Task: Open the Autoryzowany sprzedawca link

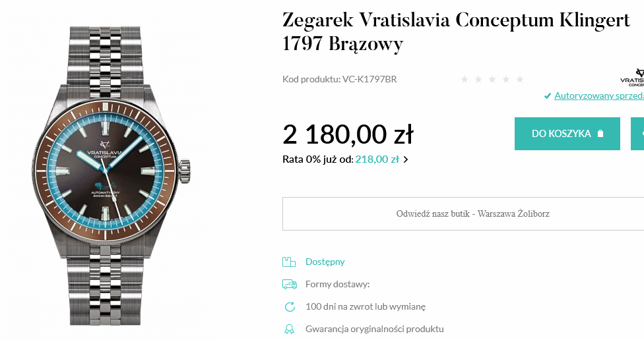Action: 598,96
